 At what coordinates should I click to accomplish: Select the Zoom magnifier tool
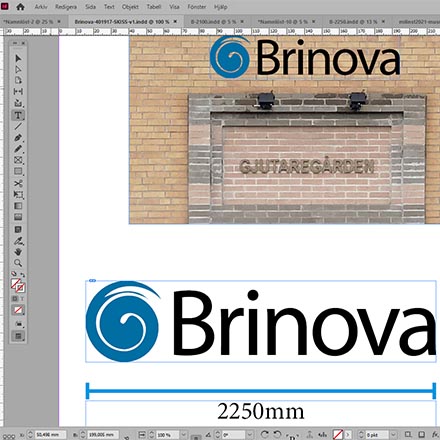pyautogui.click(x=18, y=263)
